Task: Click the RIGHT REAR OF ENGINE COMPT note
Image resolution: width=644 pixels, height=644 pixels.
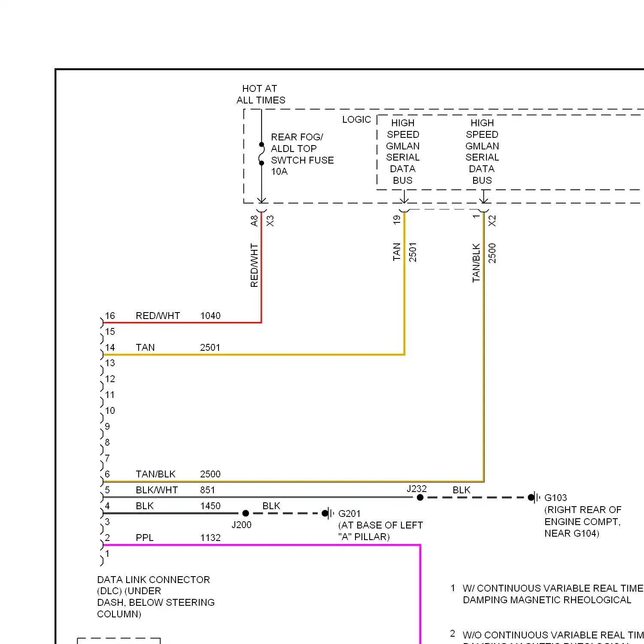Action: (x=583, y=522)
